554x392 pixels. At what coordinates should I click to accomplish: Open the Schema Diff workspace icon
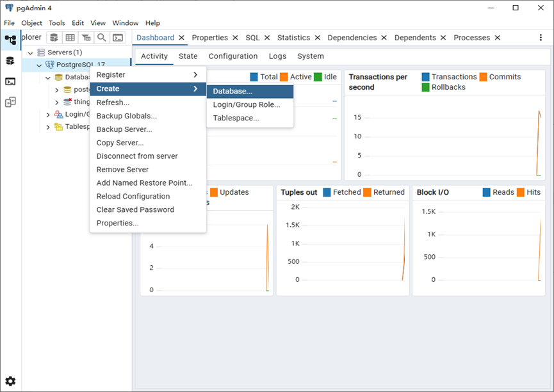10,102
